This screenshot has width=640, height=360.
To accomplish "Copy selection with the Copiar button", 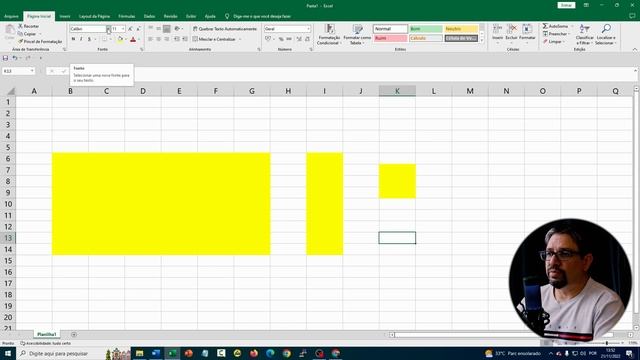I will [27, 34].
